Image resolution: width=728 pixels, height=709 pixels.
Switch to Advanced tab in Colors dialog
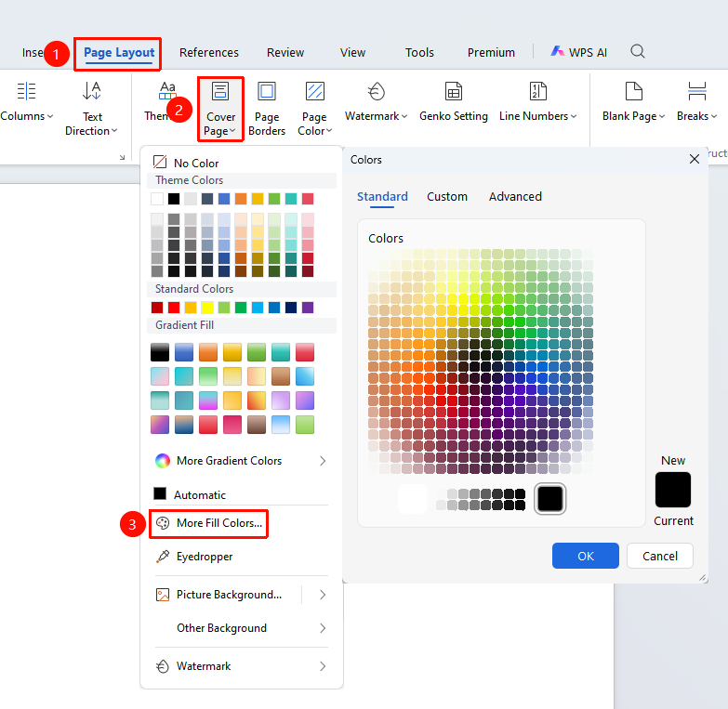coord(515,197)
